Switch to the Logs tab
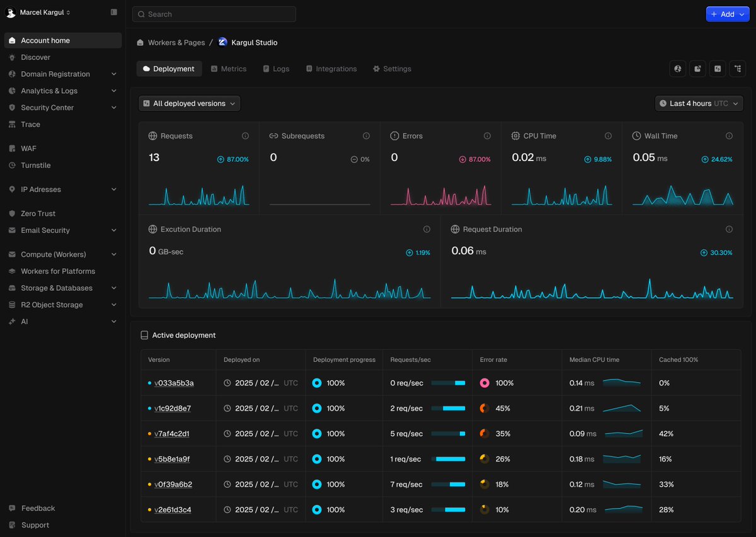The height and width of the screenshot is (537, 756). [x=276, y=69]
